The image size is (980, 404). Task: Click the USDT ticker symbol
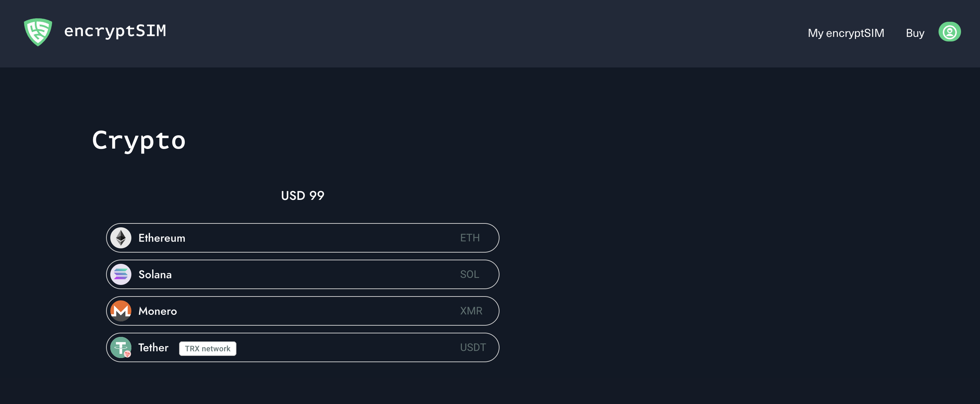[472, 347]
